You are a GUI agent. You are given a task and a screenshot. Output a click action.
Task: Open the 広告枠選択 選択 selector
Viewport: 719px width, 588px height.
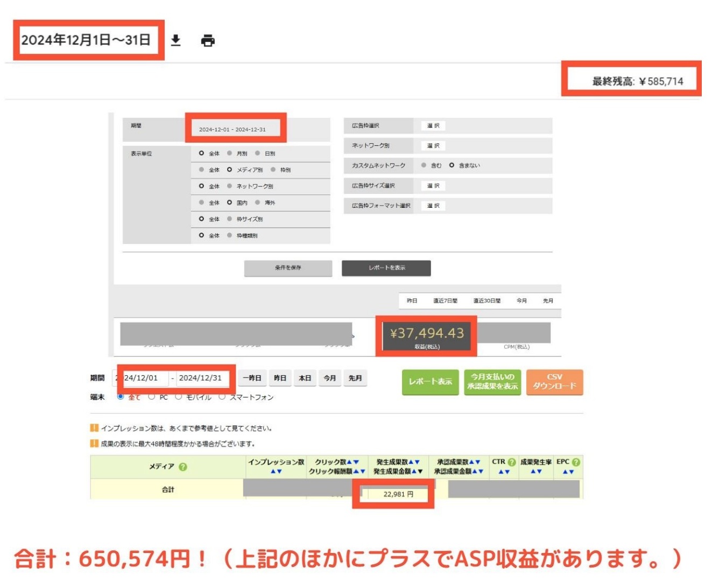(433, 125)
